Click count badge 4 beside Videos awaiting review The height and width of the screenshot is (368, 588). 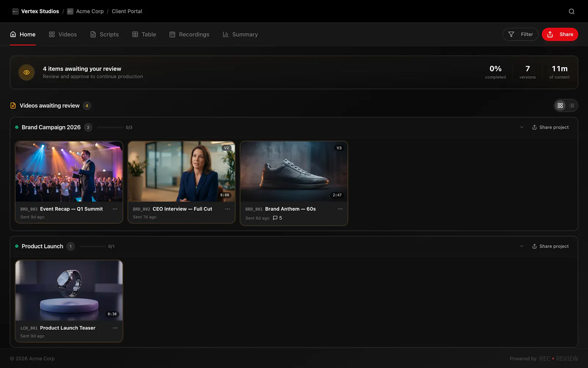[87, 106]
